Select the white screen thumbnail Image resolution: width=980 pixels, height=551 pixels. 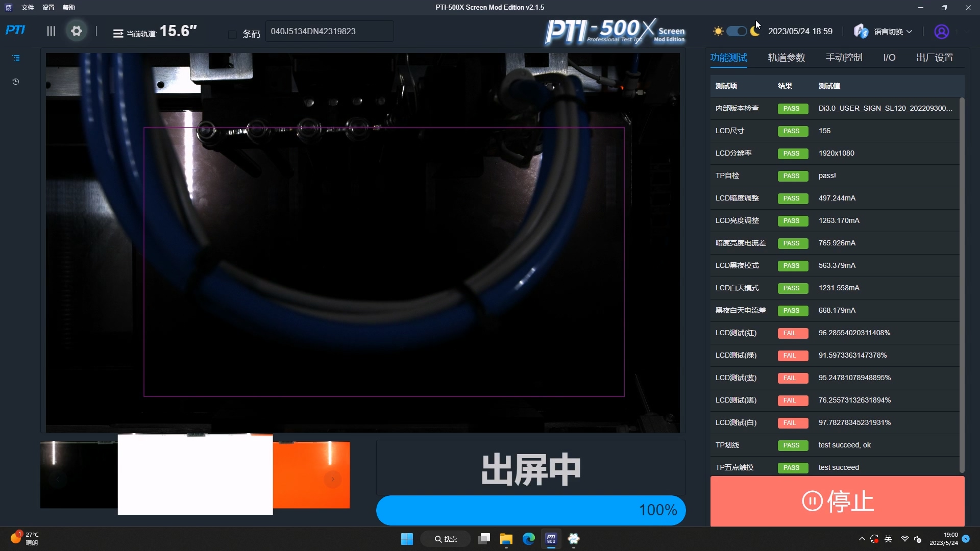click(195, 474)
